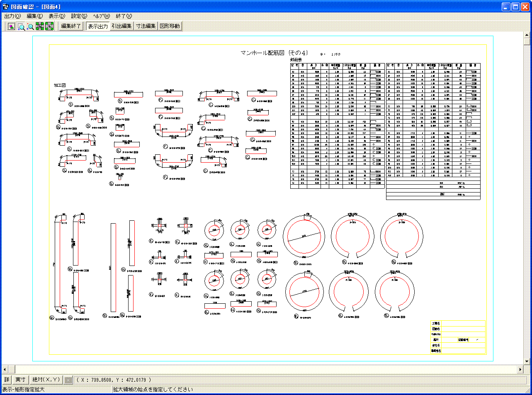
Task: Click the horizontal scrollbar right arrow
Action: pyautogui.click(x=520, y=369)
